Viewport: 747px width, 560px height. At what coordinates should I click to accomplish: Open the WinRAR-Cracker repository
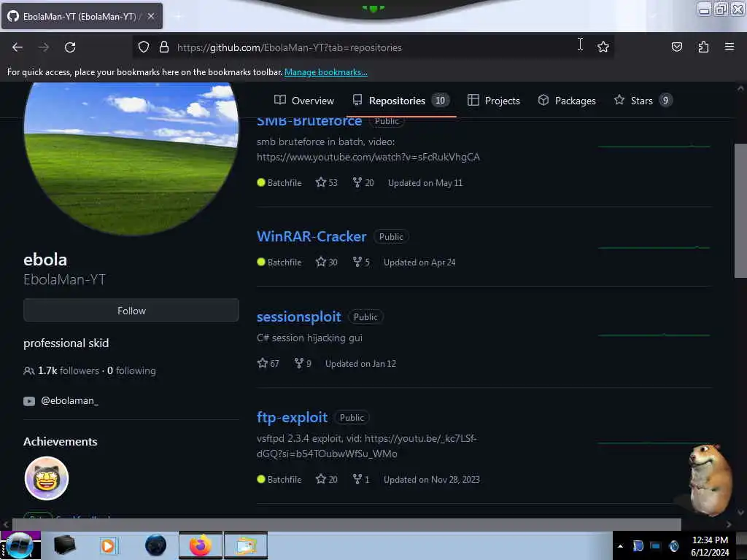tap(311, 236)
